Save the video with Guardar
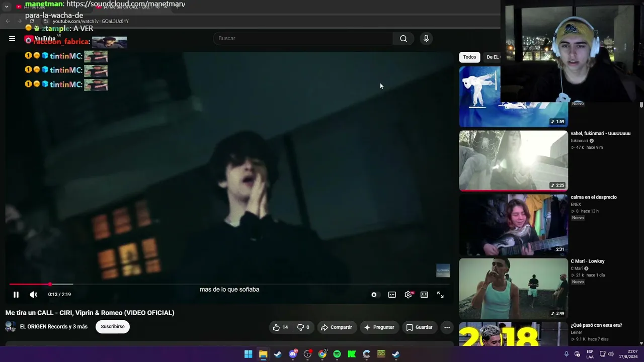 coord(420,327)
